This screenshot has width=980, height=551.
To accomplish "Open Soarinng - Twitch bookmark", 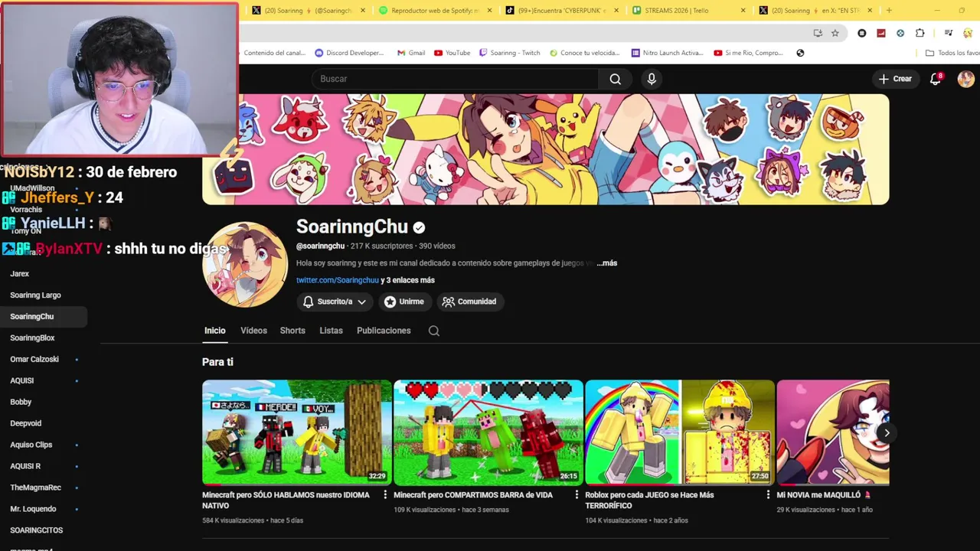I will coord(510,53).
